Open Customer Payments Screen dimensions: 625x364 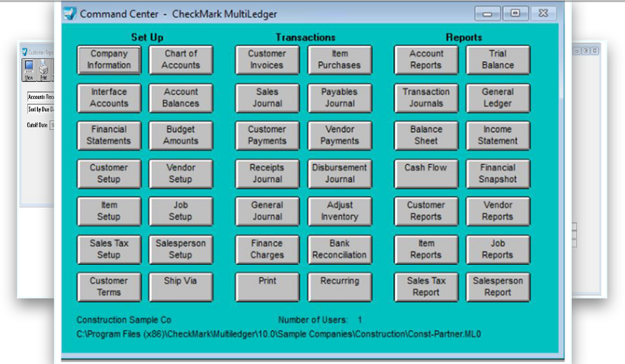(267, 135)
